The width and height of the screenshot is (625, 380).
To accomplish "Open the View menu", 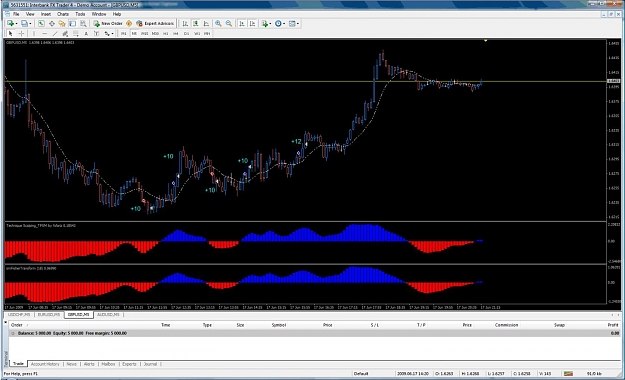I will (30, 14).
